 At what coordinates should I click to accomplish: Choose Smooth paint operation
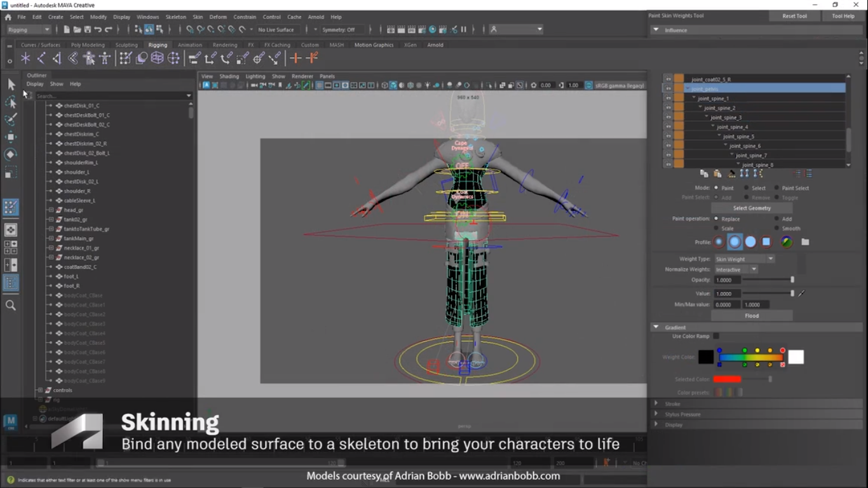[776, 228]
